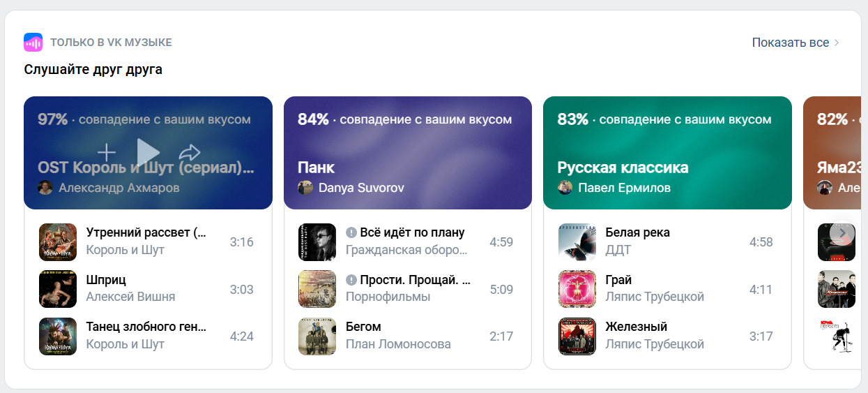
Task: Add OST Король и Шут playlist via plus icon
Action: pyautogui.click(x=106, y=152)
